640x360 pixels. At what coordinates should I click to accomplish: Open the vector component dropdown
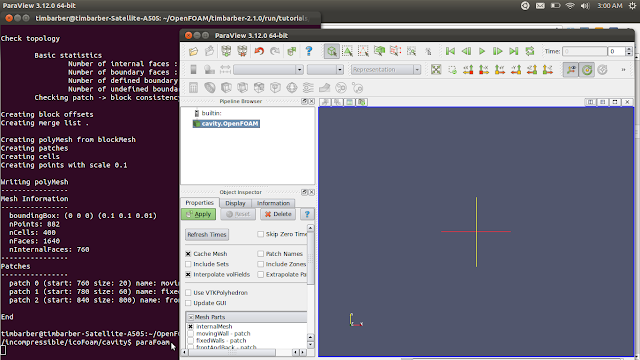point(325,69)
